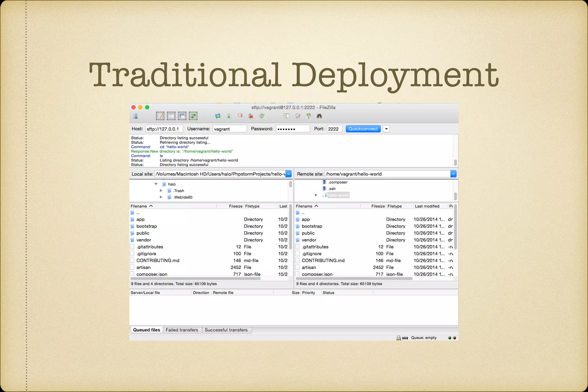
Task: Click the Host input field
Action: [x=164, y=129]
